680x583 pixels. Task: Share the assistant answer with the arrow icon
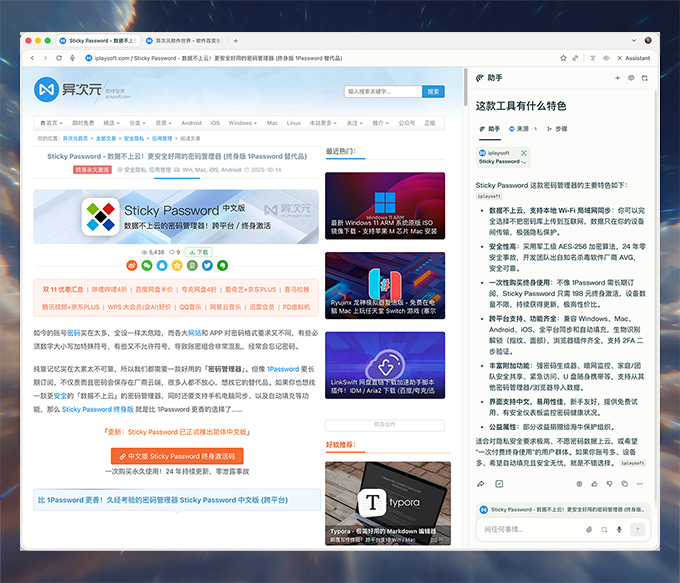(481, 484)
